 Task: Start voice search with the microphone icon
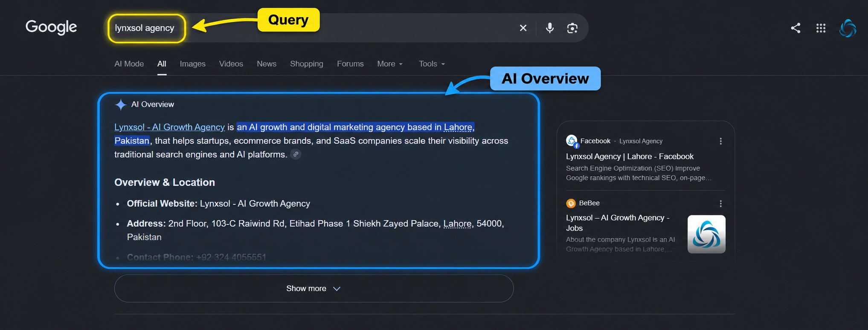point(550,28)
